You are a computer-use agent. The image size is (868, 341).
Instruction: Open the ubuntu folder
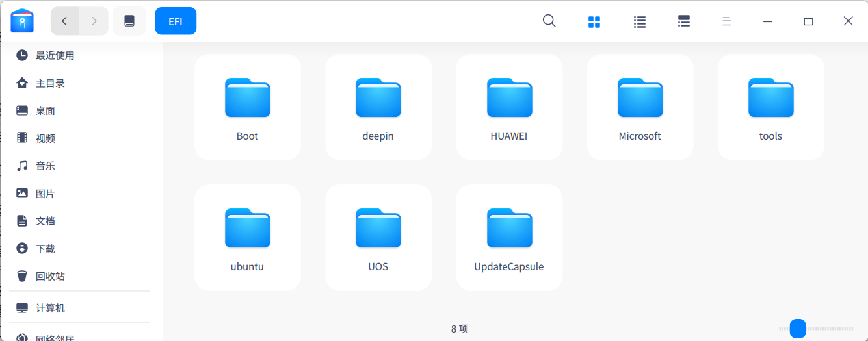[x=248, y=237]
